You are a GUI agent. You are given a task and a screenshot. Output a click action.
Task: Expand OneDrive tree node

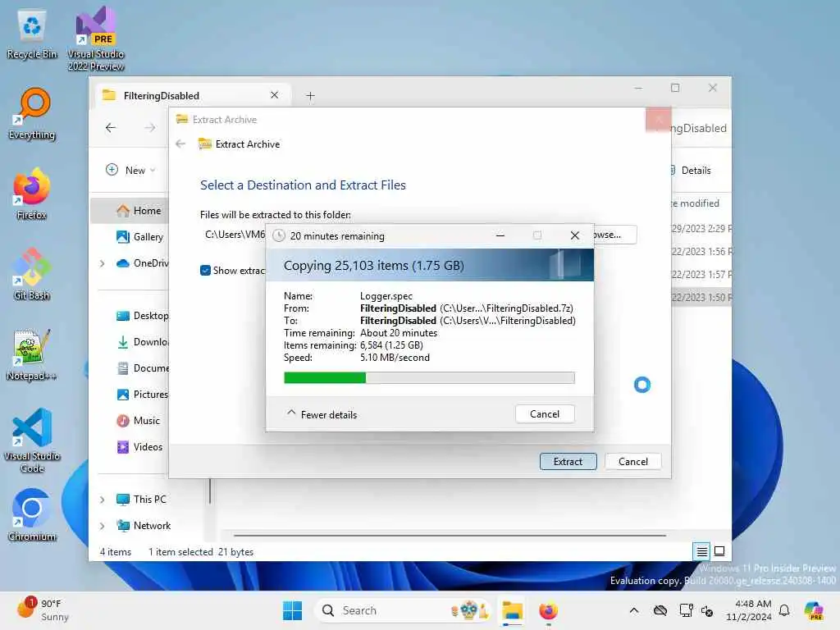102,263
